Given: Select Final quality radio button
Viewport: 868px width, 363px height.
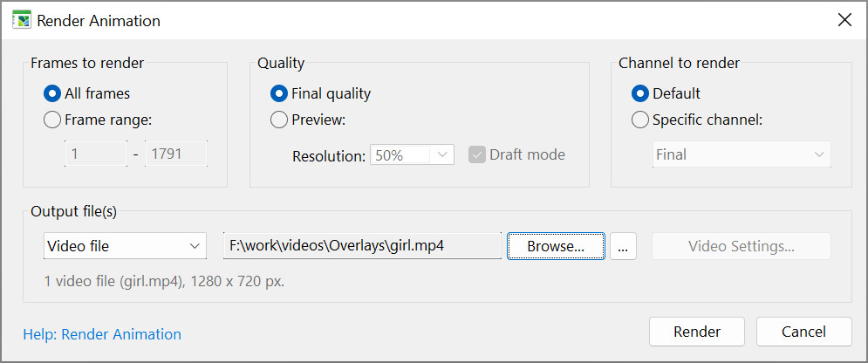Looking at the screenshot, I should click(x=279, y=93).
